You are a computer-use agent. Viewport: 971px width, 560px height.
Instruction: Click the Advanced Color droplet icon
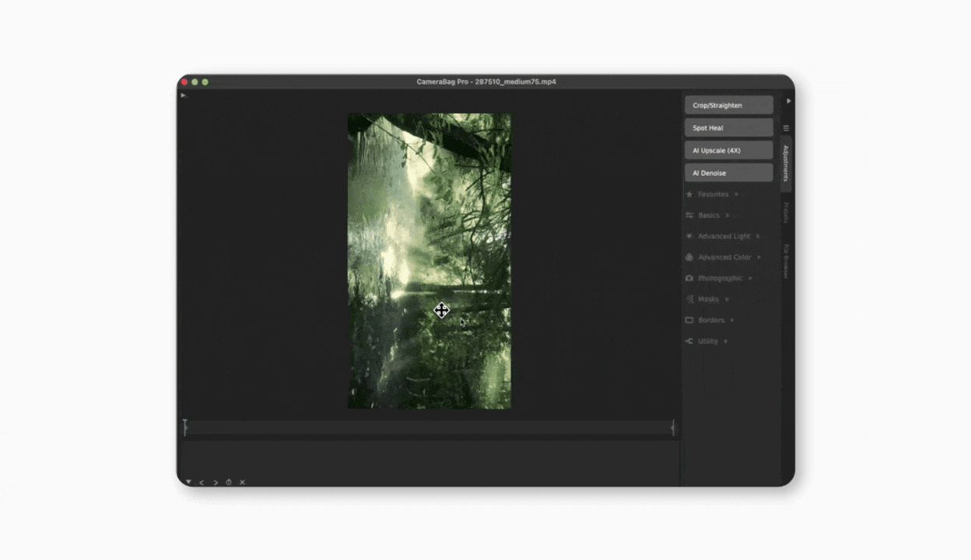point(689,257)
